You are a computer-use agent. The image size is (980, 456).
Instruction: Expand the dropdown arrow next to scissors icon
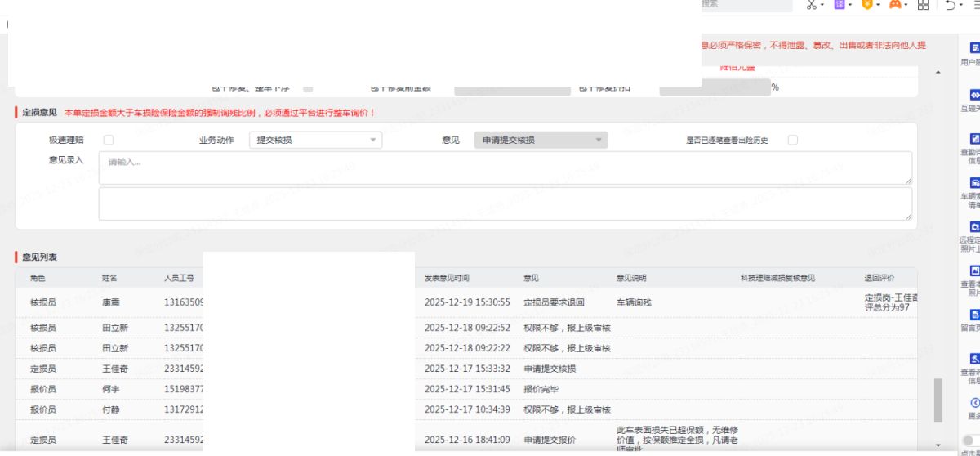click(822, 5)
